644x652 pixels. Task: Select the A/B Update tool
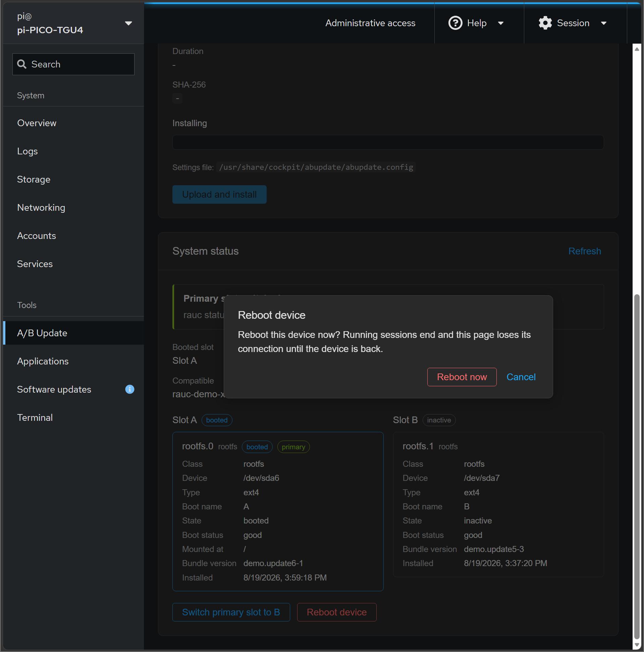pos(73,333)
